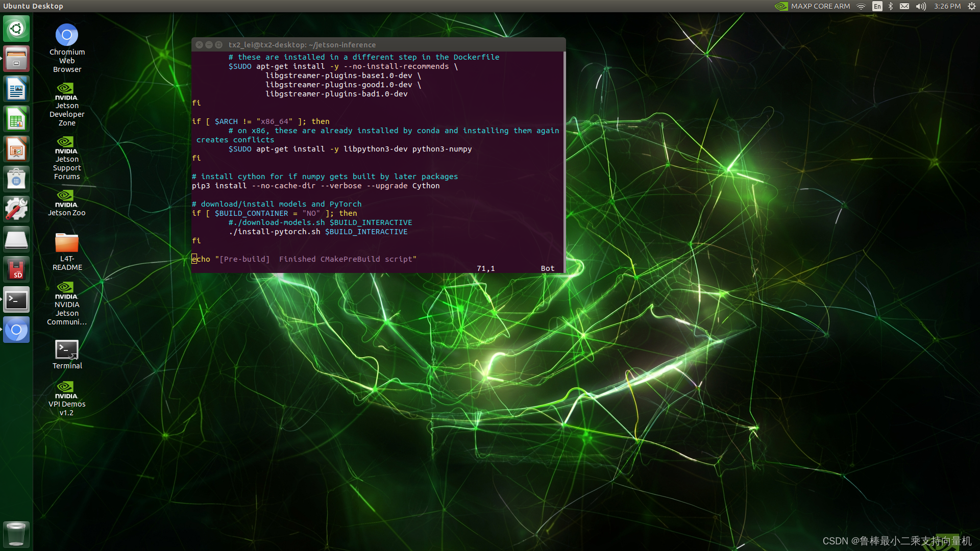This screenshot has width=980, height=551.
Task: Open Chromium Web Browser desktop icon
Action: pos(67,35)
